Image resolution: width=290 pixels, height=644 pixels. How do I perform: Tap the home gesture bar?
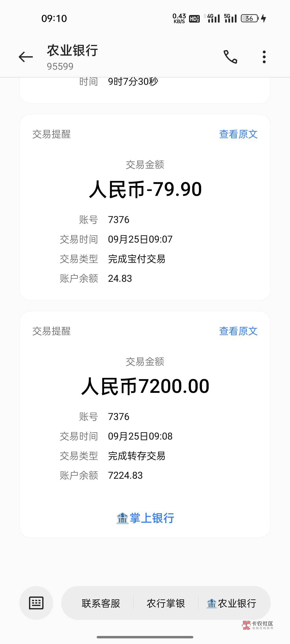(145, 637)
